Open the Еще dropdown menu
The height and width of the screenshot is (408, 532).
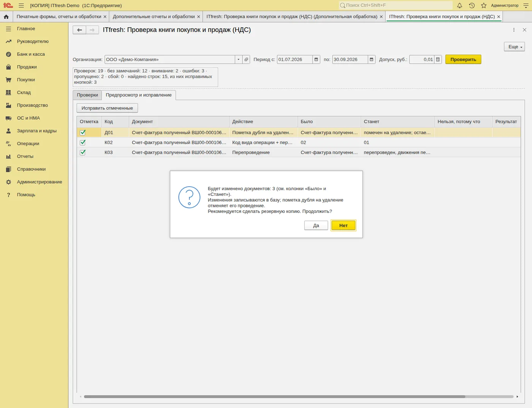(514, 47)
